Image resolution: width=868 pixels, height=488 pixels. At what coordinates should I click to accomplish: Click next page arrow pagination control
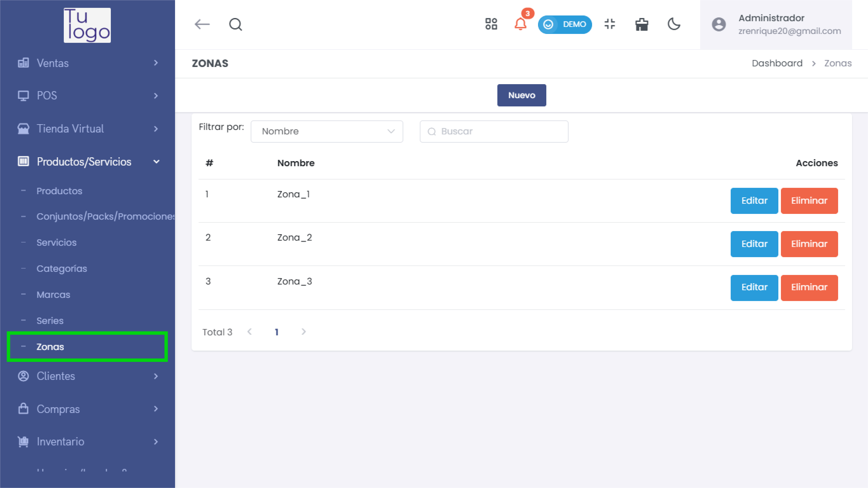303,332
